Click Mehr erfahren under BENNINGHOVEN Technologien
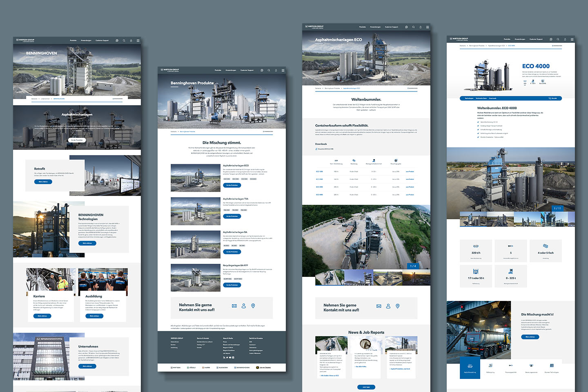Image resolution: width=588 pixels, height=392 pixels. 87,243
